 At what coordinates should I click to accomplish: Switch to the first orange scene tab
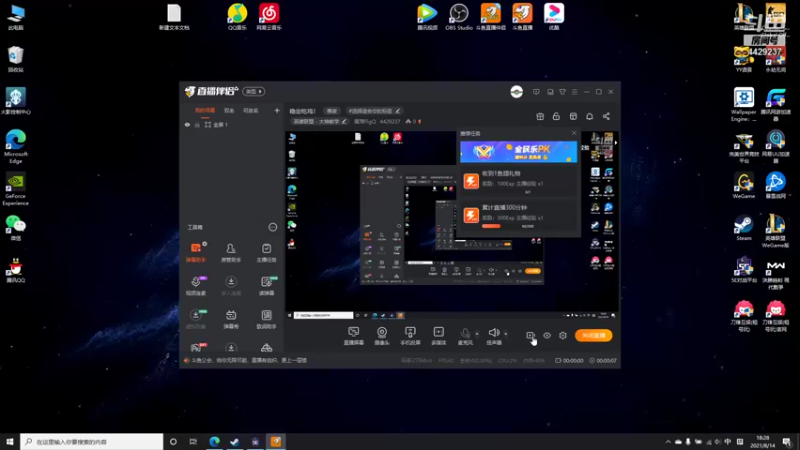tap(205, 110)
